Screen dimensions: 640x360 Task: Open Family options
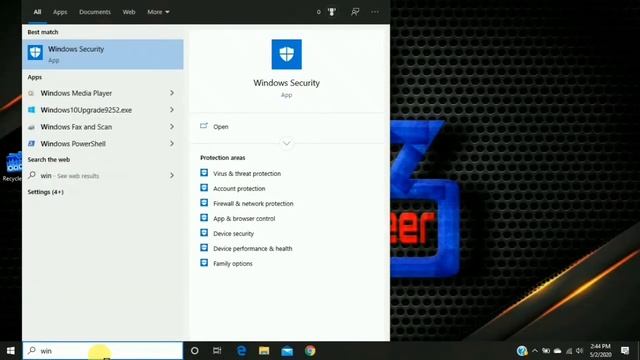(x=233, y=264)
